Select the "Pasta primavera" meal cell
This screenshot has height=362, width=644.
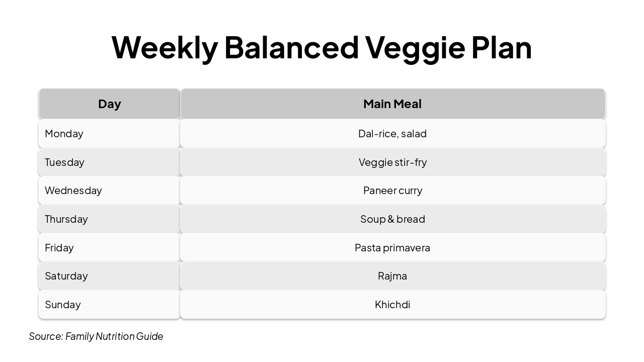(392, 248)
